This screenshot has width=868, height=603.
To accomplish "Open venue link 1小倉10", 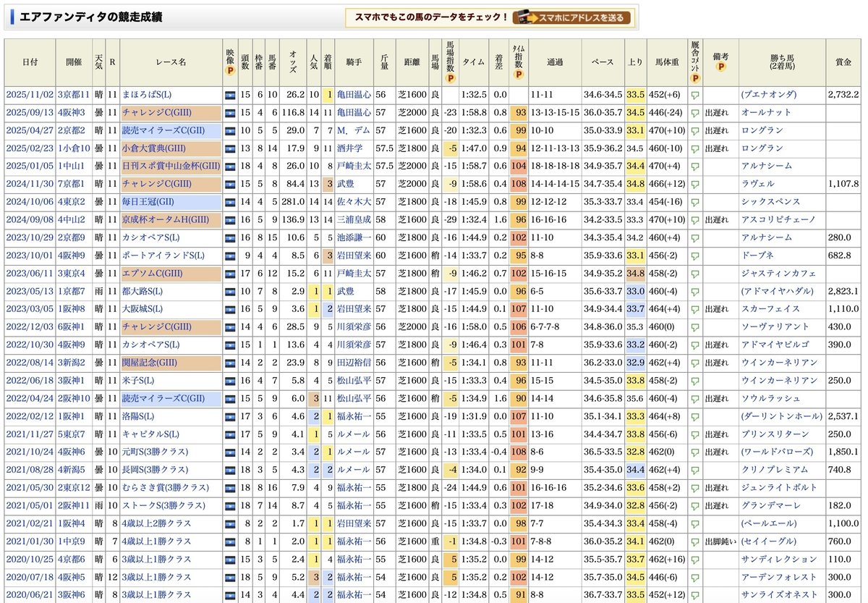I will pyautogui.click(x=74, y=148).
